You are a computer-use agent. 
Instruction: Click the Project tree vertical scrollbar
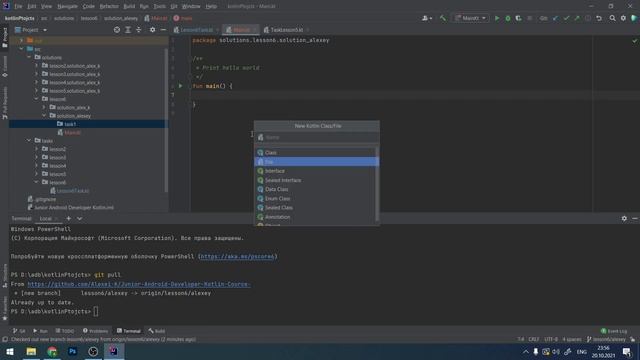click(166, 120)
